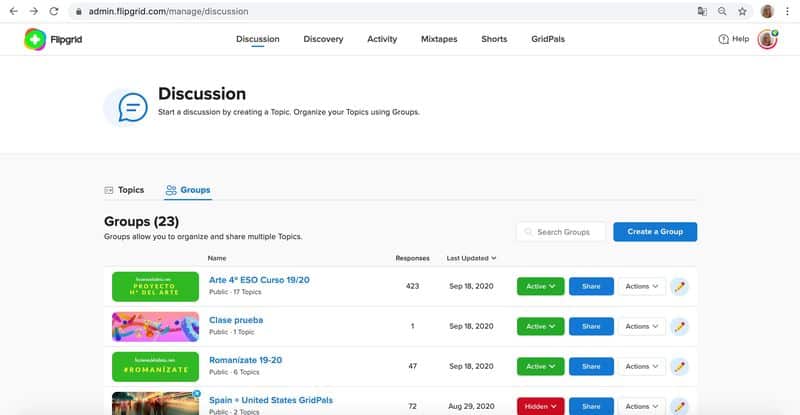Share the Arte 4º ESO Curso 19/20 group
The image size is (800, 415).
(591, 286)
